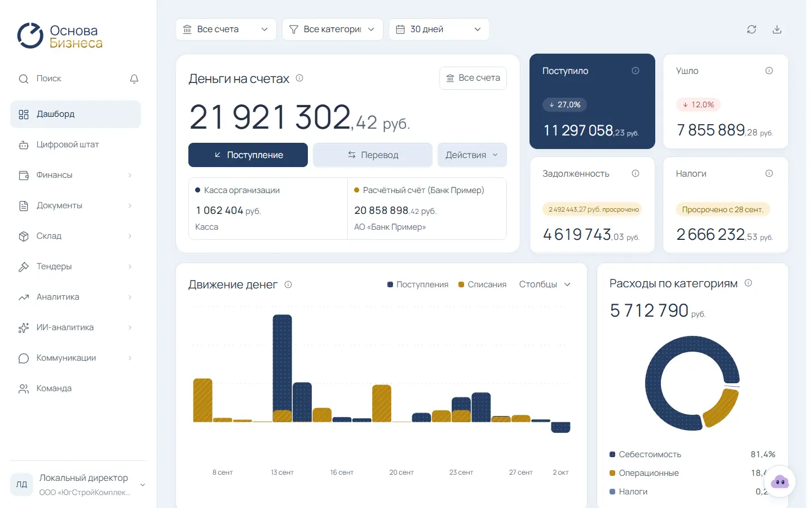Click Все счета button in balance card
This screenshot has height=508, width=812.
(x=473, y=78)
